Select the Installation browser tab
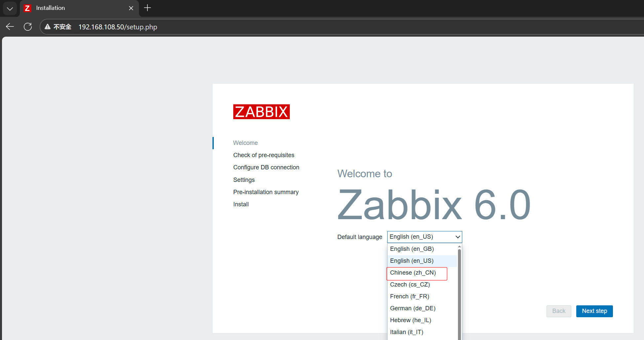Image resolution: width=644 pixels, height=340 pixels. (x=79, y=8)
